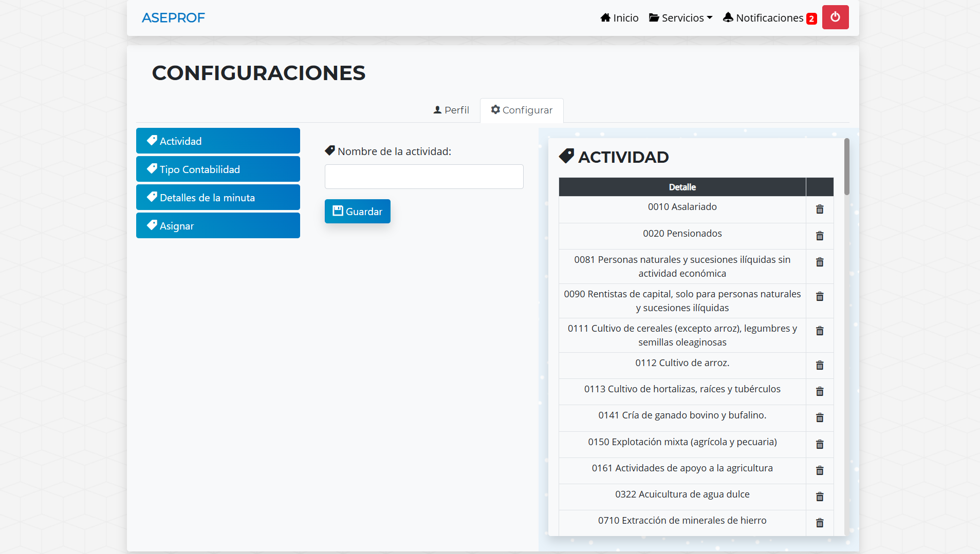The height and width of the screenshot is (554, 980).
Task: Open the Tipo Contabilidad section
Action: [x=218, y=169]
